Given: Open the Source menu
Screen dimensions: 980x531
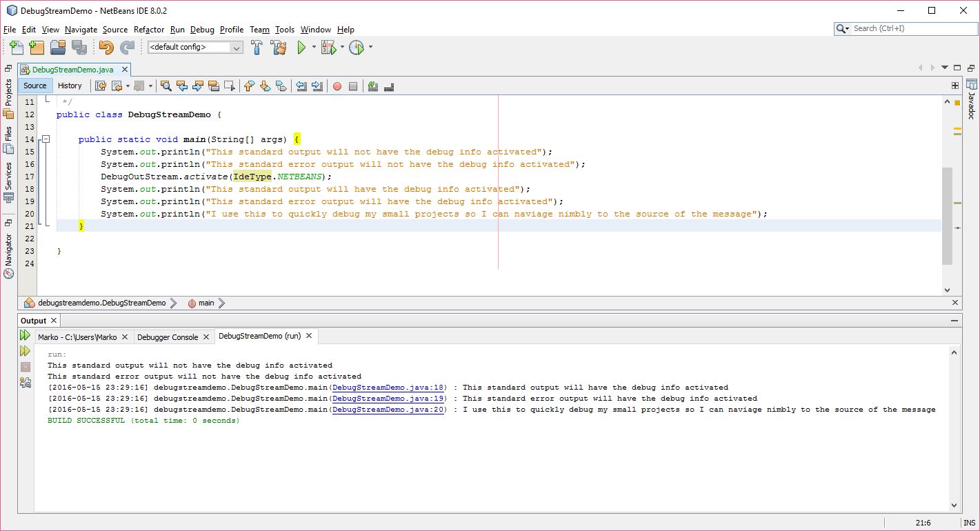Looking at the screenshot, I should tap(115, 30).
